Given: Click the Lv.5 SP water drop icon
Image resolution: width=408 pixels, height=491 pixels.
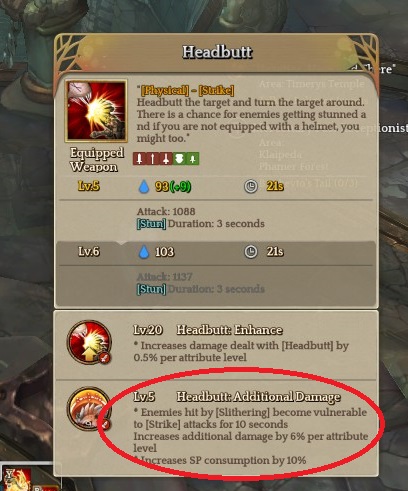Looking at the screenshot, I should coord(144,186).
